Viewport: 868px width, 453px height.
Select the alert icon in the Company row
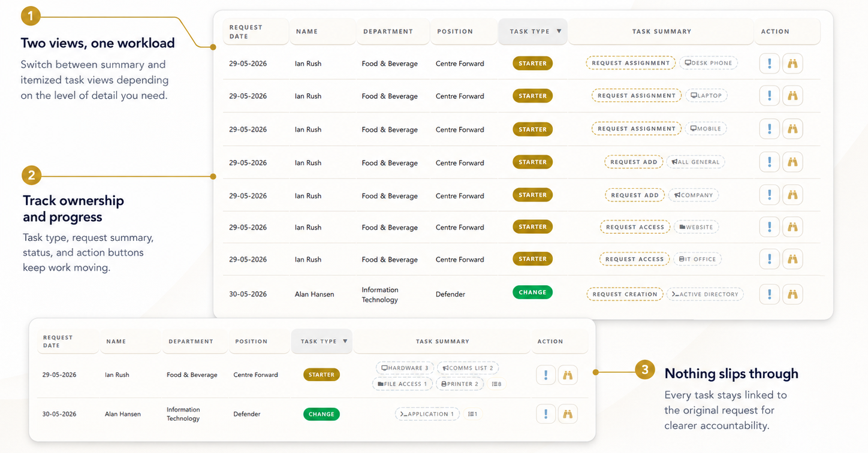[769, 195]
